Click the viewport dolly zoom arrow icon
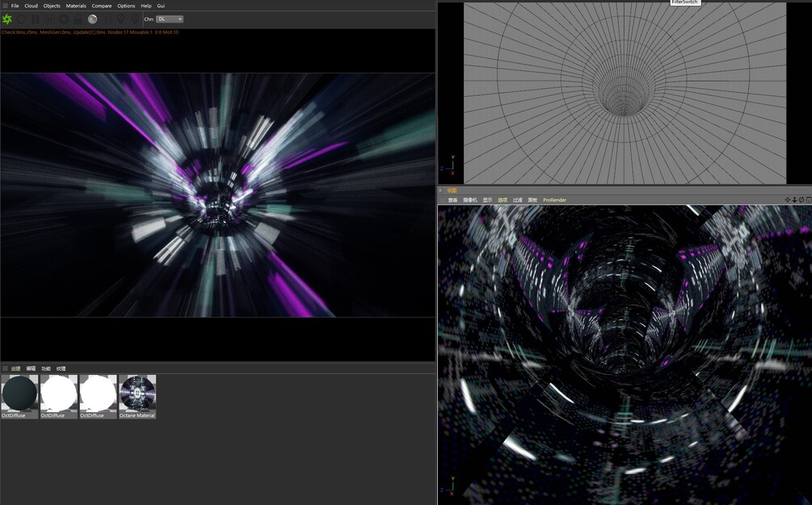 794,200
